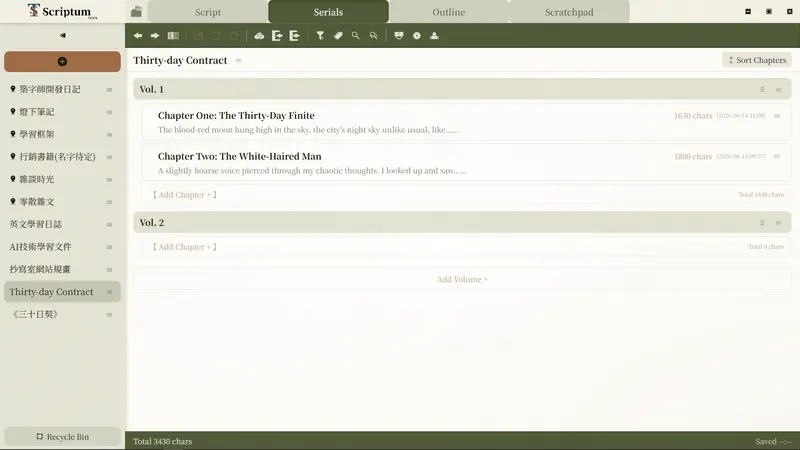
Task: Switch to the Scratchpad tab
Action: point(569,12)
